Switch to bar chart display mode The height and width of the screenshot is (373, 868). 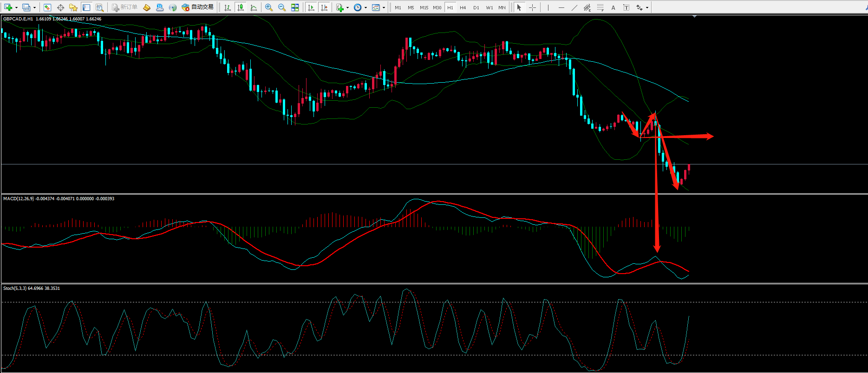pyautogui.click(x=227, y=7)
